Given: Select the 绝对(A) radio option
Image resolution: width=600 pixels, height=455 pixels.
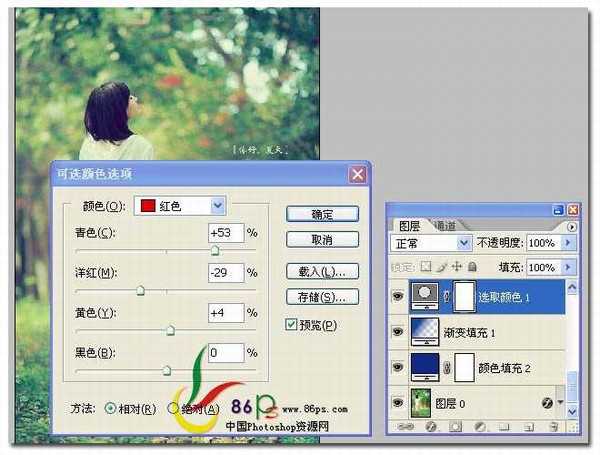Looking at the screenshot, I should (173, 408).
